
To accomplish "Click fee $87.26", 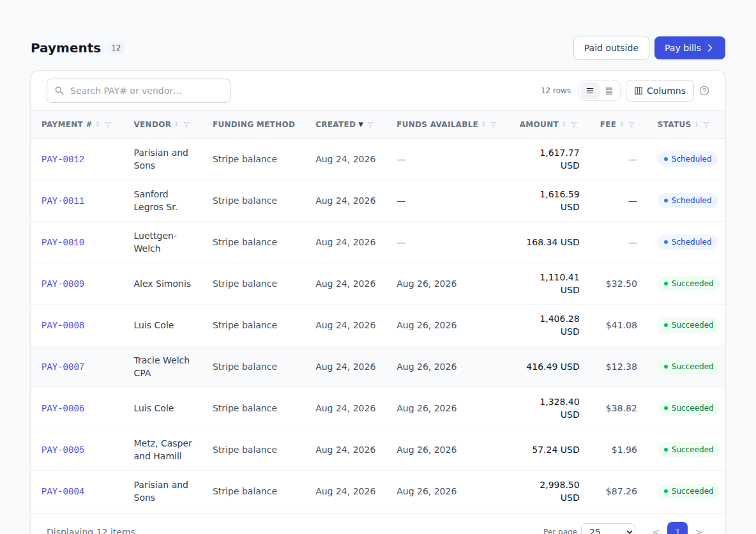I will pyautogui.click(x=621, y=491).
